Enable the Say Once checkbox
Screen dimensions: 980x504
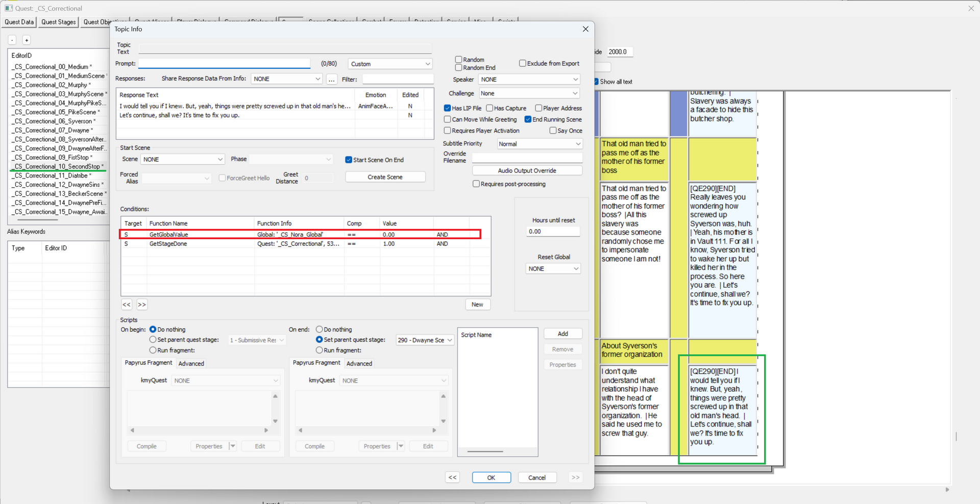[x=553, y=131]
